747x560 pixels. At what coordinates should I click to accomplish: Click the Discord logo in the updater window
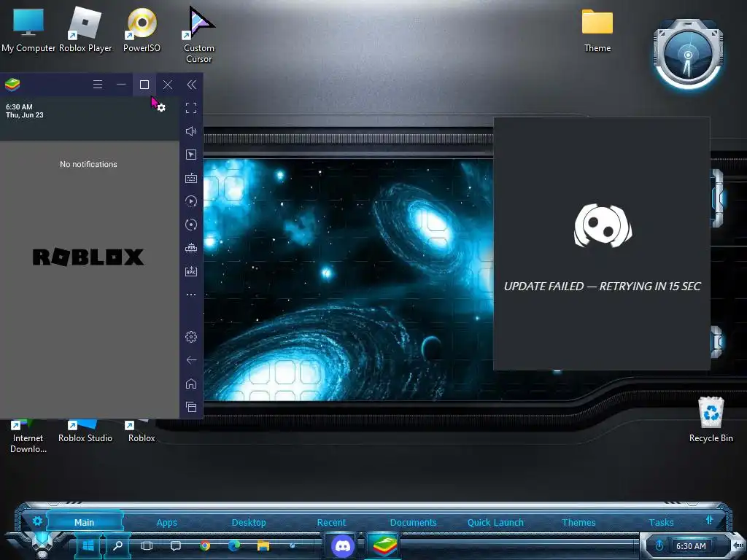click(603, 226)
